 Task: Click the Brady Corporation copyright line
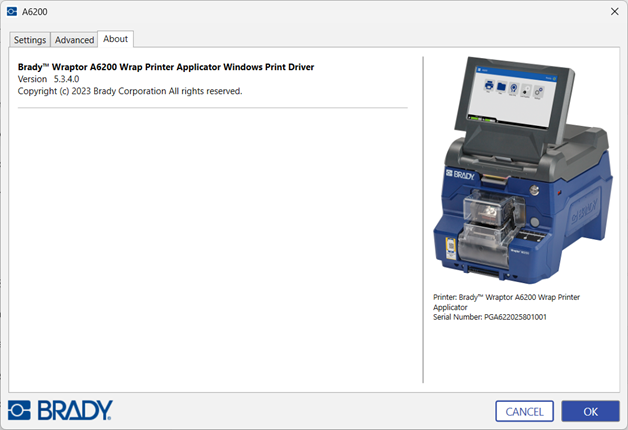point(130,91)
